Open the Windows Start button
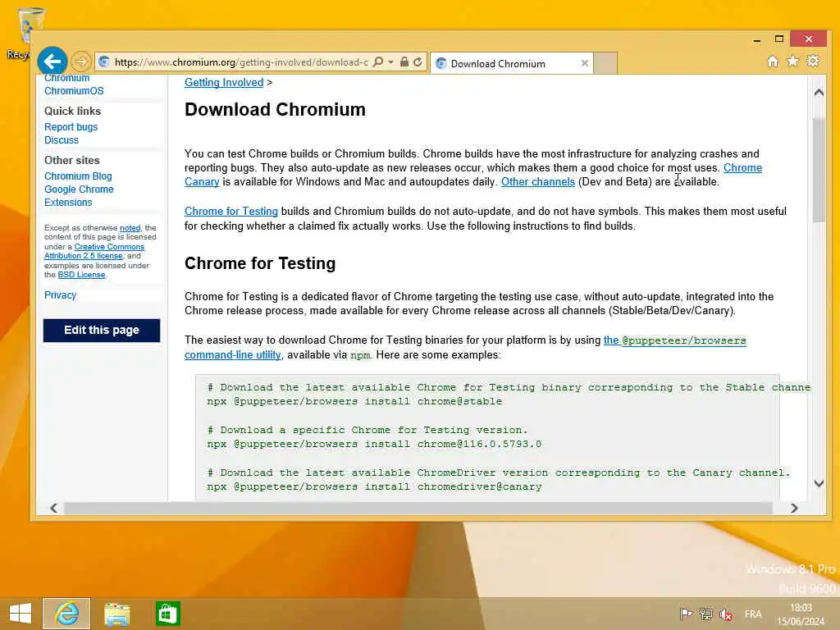This screenshot has width=840, height=630. point(21,614)
